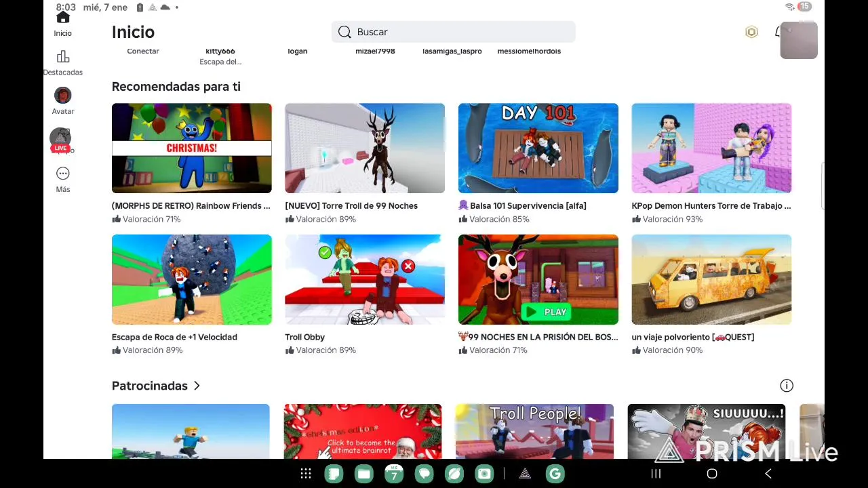Launch the Notes app in taskbar
The width and height of the screenshot is (868, 488).
point(334,474)
